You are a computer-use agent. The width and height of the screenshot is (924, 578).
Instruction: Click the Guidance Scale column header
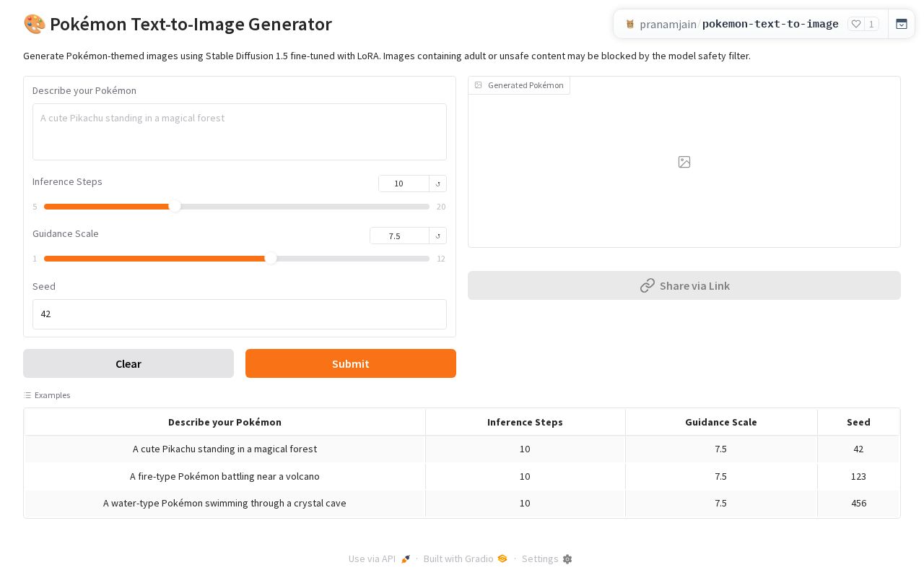coord(721,422)
